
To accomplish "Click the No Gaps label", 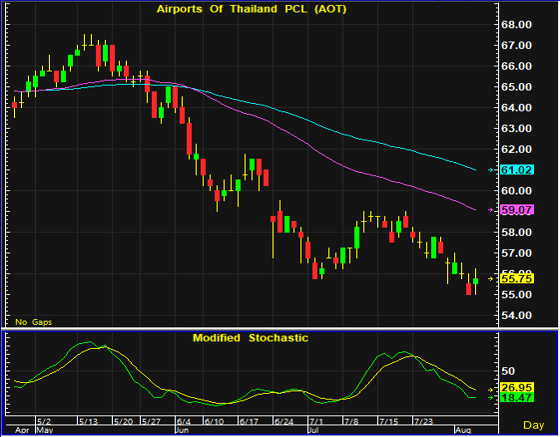I will click(x=34, y=322).
